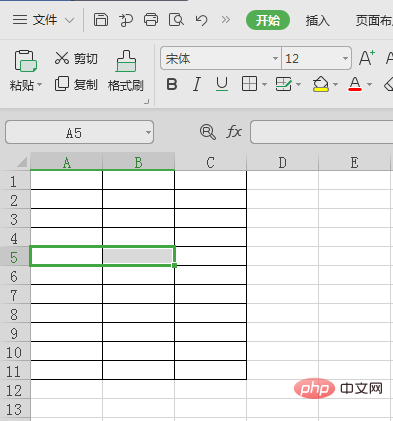Select row 1 header
The width and height of the screenshot is (393, 421).
click(x=15, y=180)
